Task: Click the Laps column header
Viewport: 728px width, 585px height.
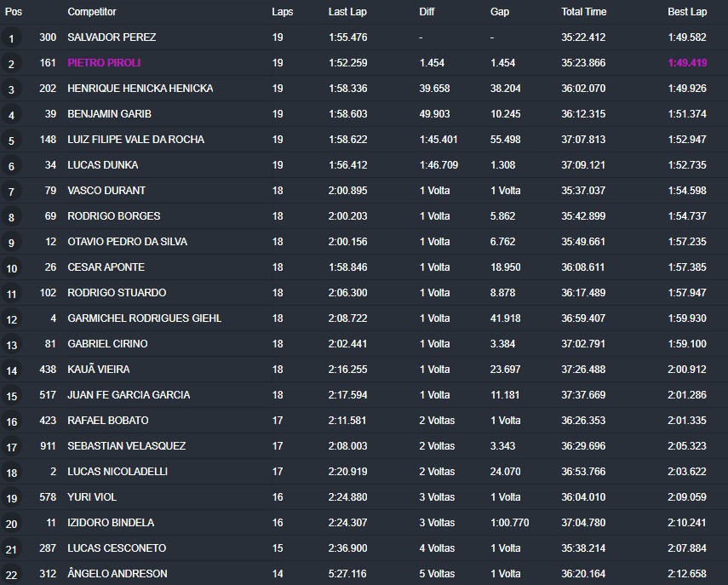Action: tap(282, 12)
